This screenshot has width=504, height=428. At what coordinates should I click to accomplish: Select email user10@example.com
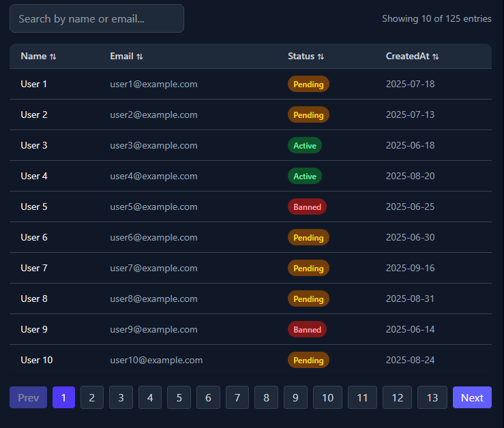tap(156, 361)
